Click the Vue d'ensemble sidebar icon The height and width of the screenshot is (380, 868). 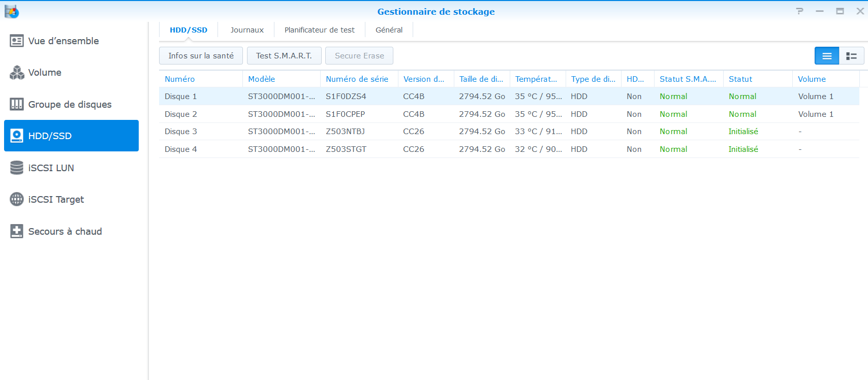(17, 41)
